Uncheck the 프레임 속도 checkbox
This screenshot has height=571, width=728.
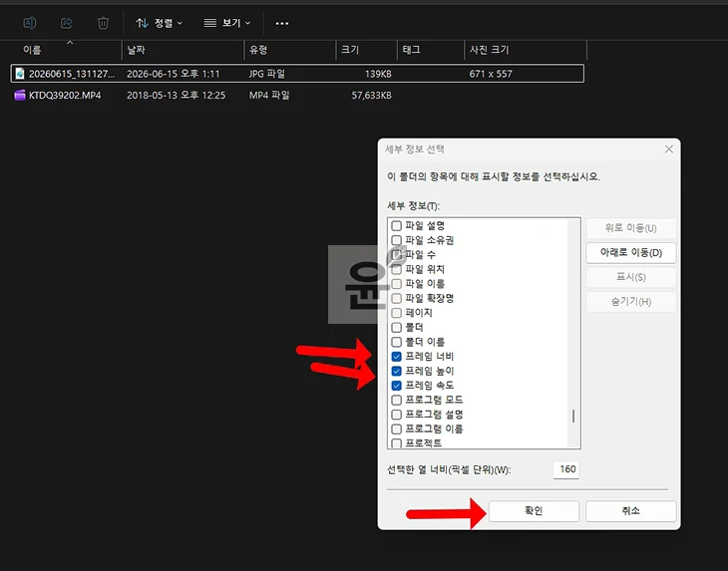[397, 386]
